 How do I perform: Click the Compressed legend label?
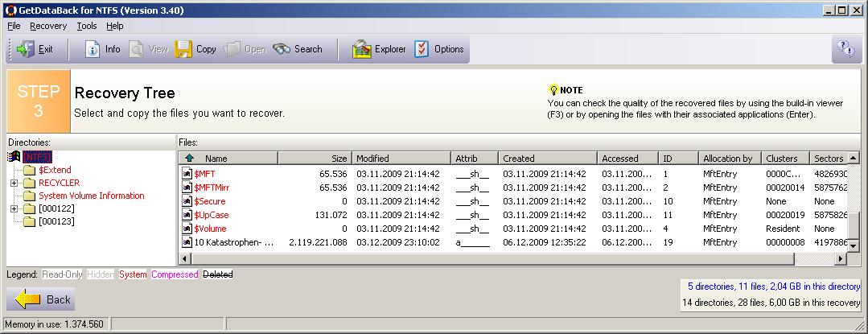[175, 274]
